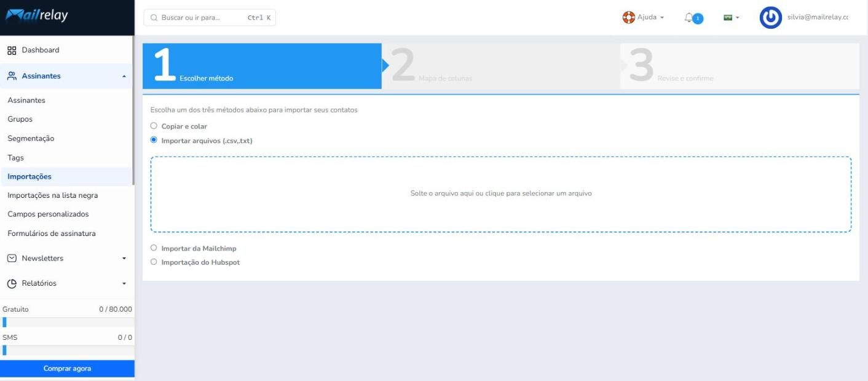The image size is (868, 381).
Task: Click the SMS 0 / 0 text
Action: [67, 337]
